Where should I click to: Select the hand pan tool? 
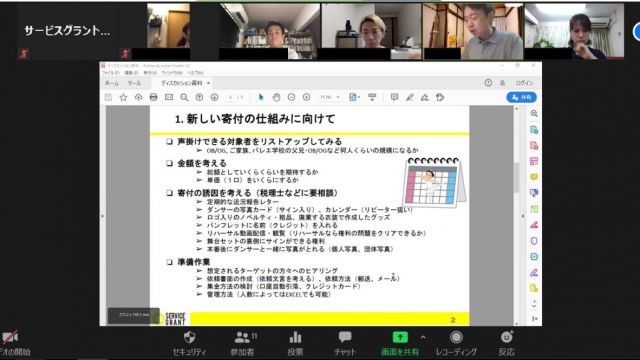coord(276,97)
